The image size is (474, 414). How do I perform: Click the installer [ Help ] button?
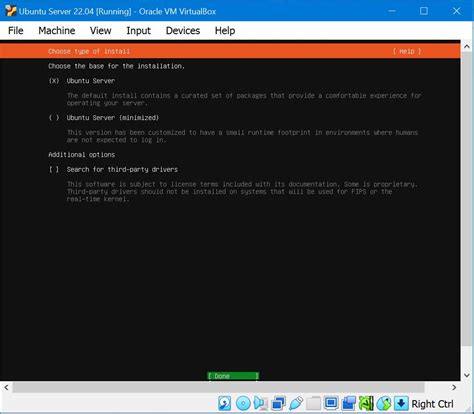pyautogui.click(x=407, y=51)
